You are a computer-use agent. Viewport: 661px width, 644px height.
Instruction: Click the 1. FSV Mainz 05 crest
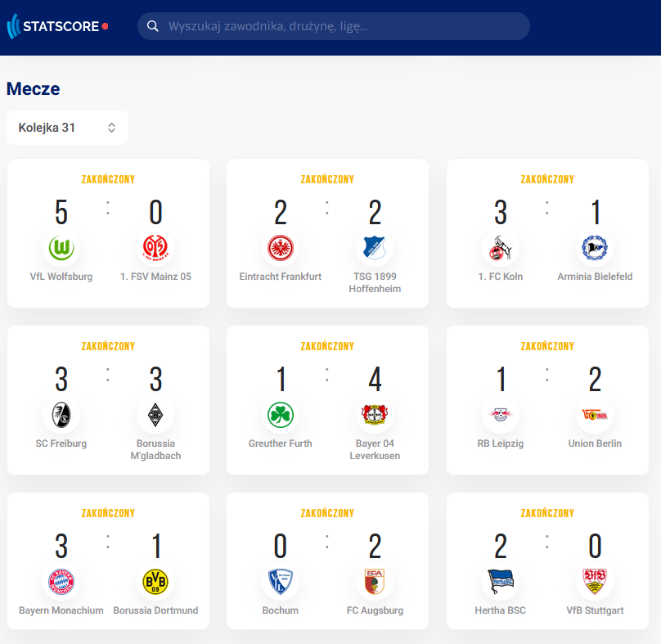[x=155, y=248]
